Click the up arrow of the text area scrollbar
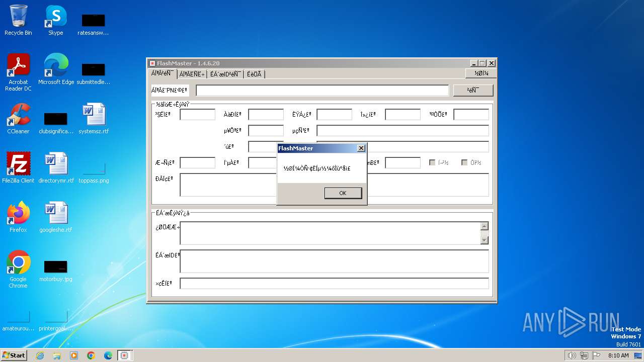Screen dimensions: 644x362 pos(485,226)
